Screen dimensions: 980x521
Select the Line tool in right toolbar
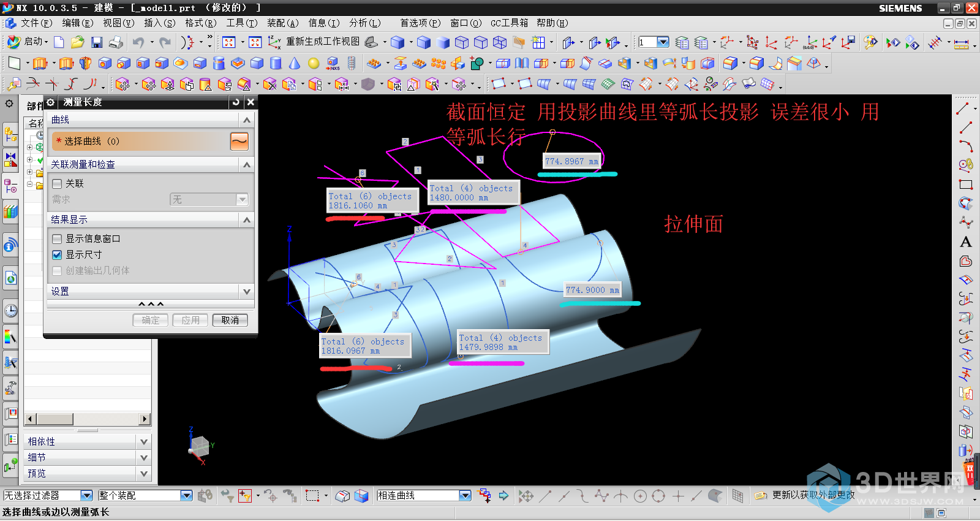(x=965, y=127)
